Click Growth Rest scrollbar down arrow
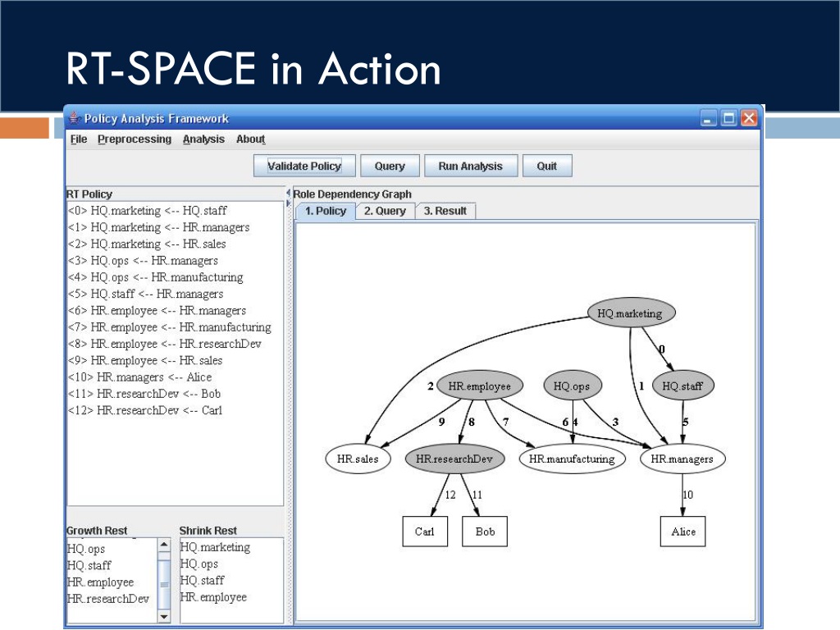The image size is (840, 630). [x=164, y=617]
